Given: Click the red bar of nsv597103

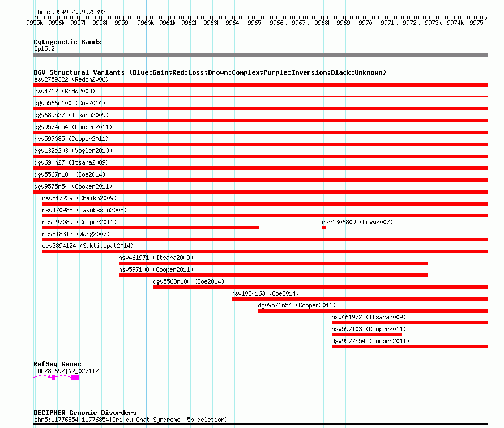Looking at the screenshot, I should (367, 335).
